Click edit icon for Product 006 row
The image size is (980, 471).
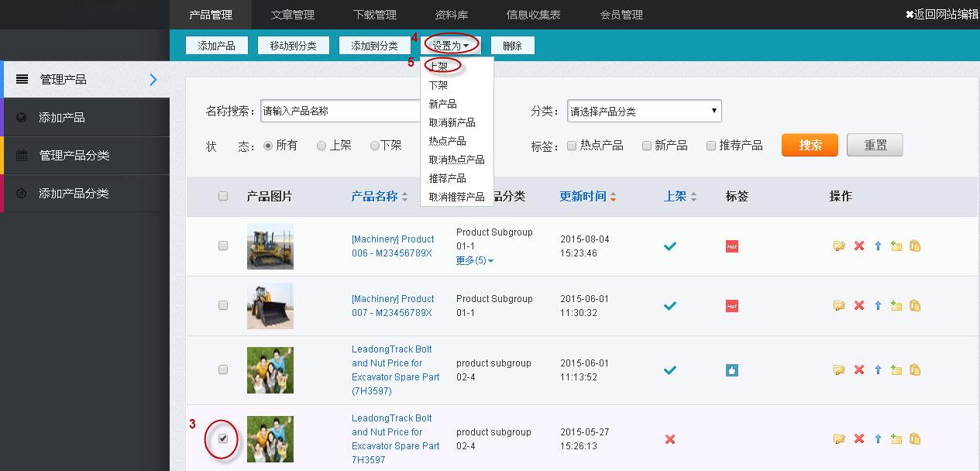point(839,246)
